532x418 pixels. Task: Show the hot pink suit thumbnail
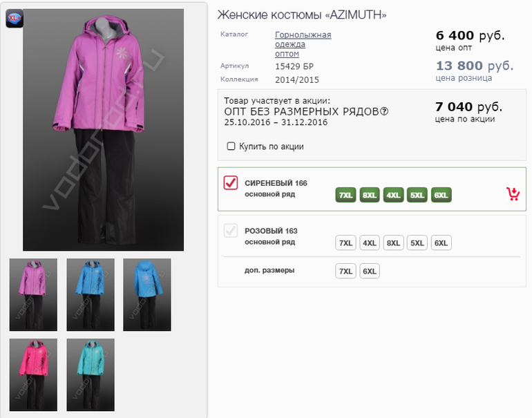33,374
